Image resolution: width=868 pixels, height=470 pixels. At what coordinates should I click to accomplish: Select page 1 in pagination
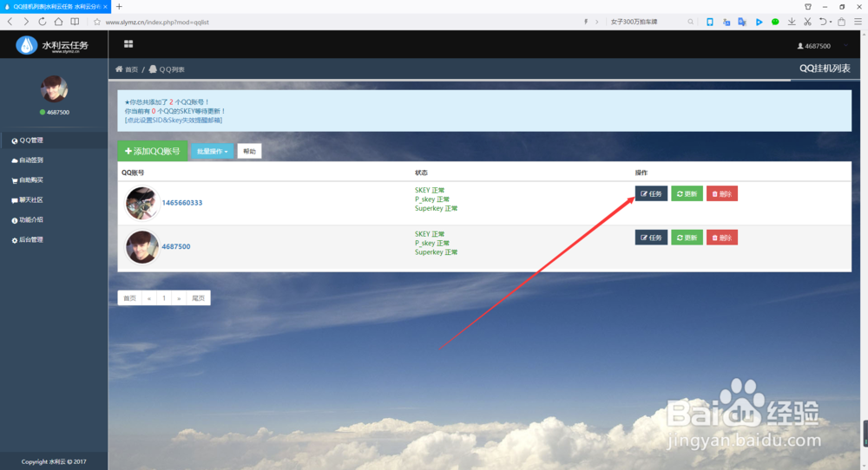(x=164, y=298)
